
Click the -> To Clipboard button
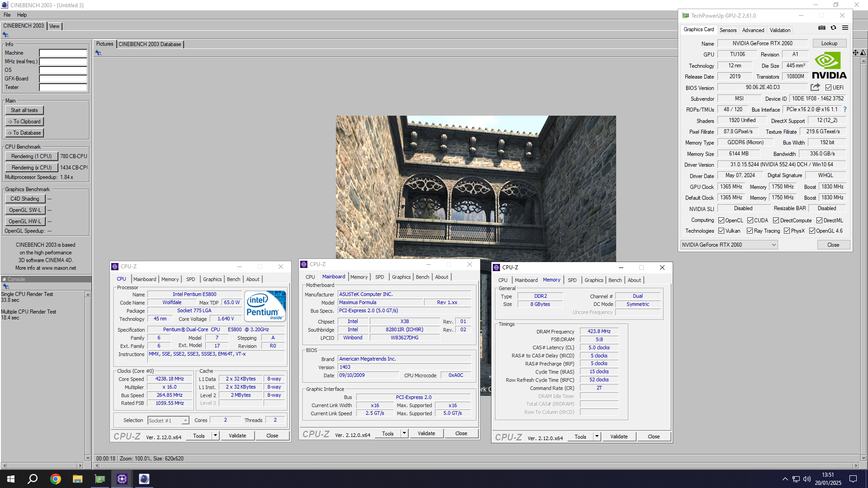[x=24, y=122]
